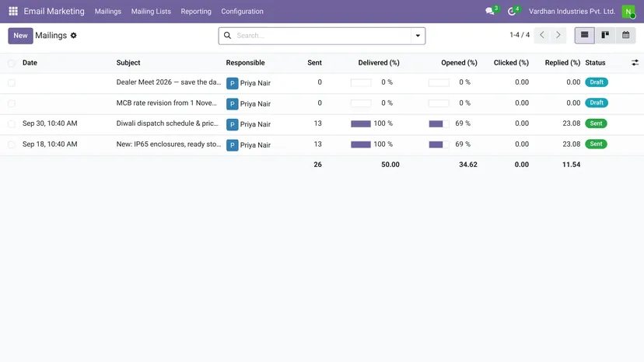Open Vardhan Industries company switcher
The height and width of the screenshot is (362, 644).
pyautogui.click(x=572, y=12)
